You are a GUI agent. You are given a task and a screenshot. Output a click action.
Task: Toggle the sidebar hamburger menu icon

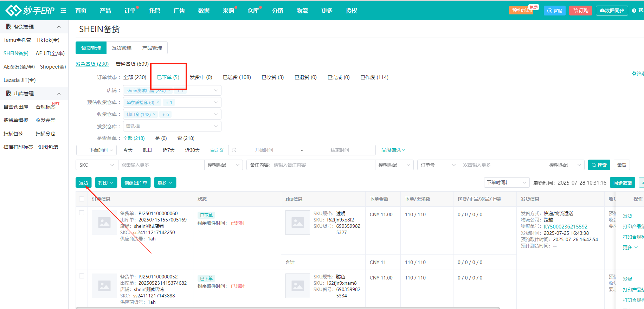pos(63,11)
